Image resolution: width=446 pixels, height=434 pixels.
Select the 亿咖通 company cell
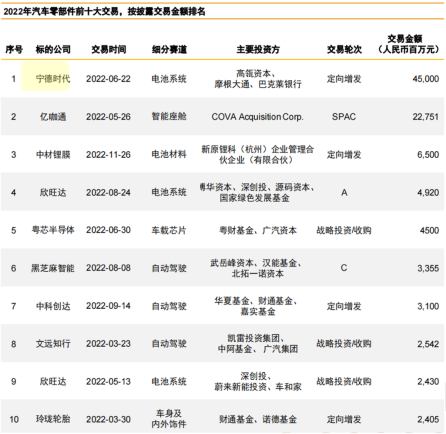[53, 117]
